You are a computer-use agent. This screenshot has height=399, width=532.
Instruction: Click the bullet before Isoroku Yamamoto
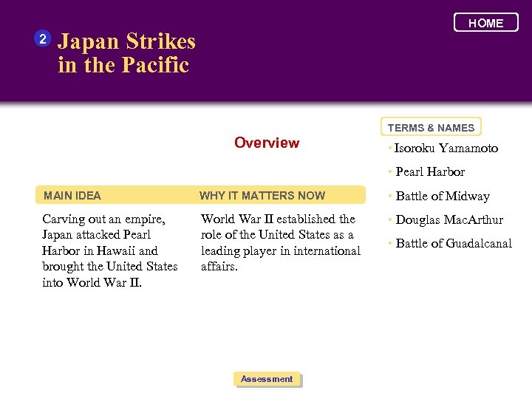click(x=390, y=148)
